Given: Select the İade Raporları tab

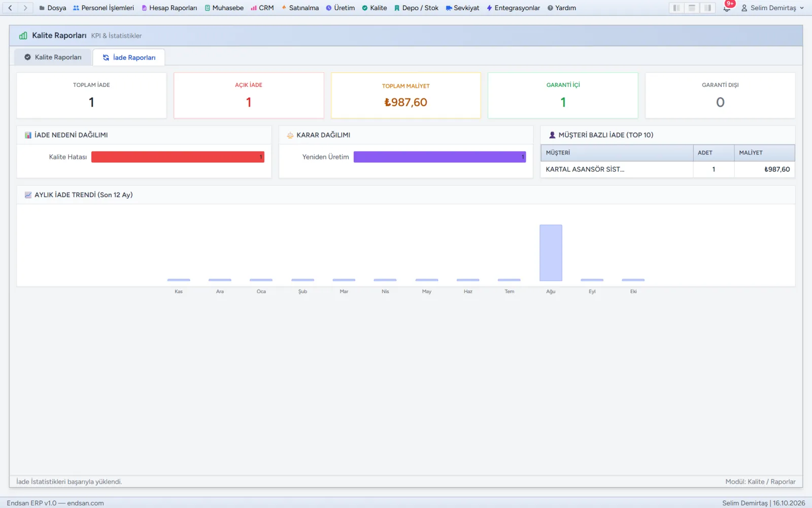Looking at the screenshot, I should (129, 57).
